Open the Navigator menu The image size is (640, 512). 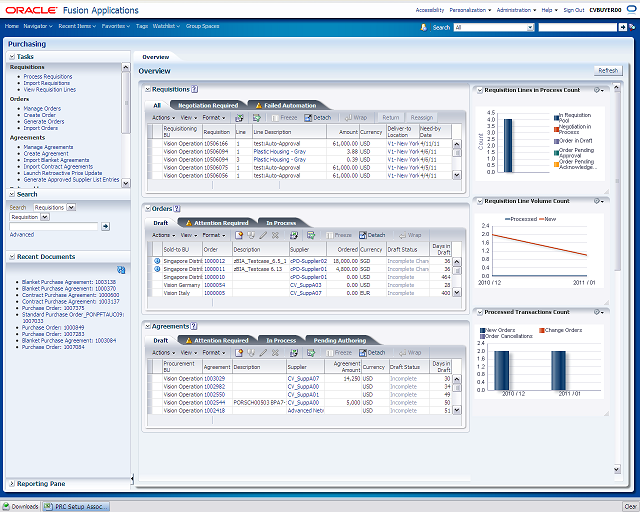coord(38,26)
